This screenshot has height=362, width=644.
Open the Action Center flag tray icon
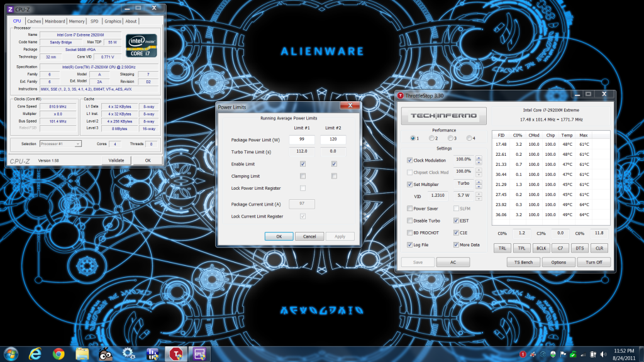(563, 354)
